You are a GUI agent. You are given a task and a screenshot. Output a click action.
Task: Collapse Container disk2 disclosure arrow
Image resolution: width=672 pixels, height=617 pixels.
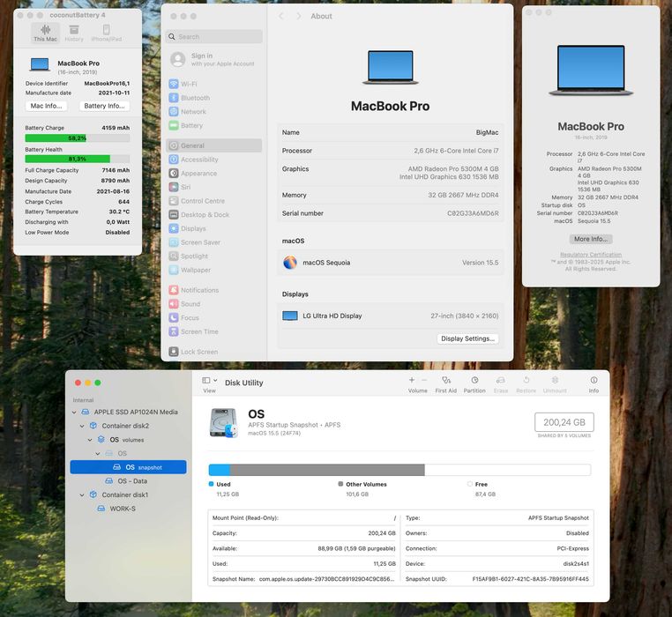tap(82, 426)
